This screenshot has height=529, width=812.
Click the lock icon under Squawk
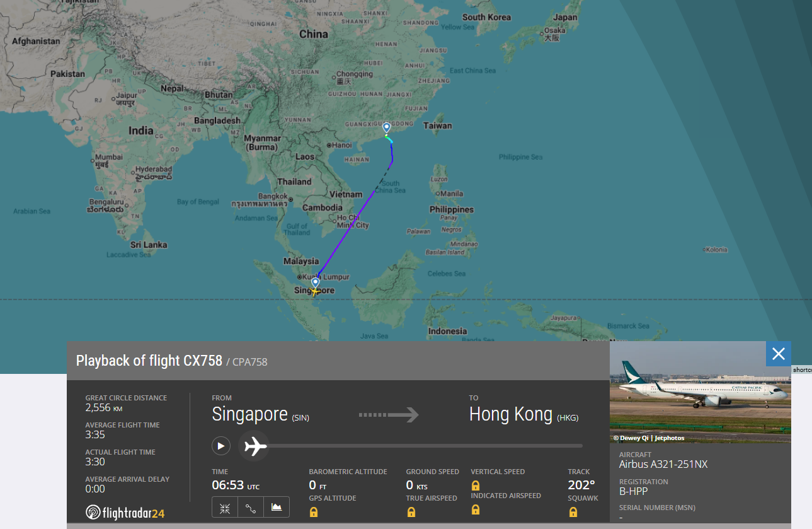[573, 512]
